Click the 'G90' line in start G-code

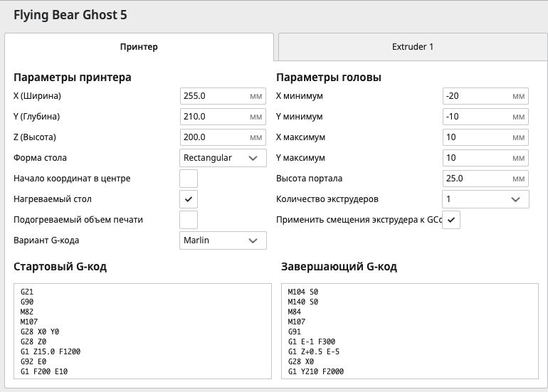27,302
